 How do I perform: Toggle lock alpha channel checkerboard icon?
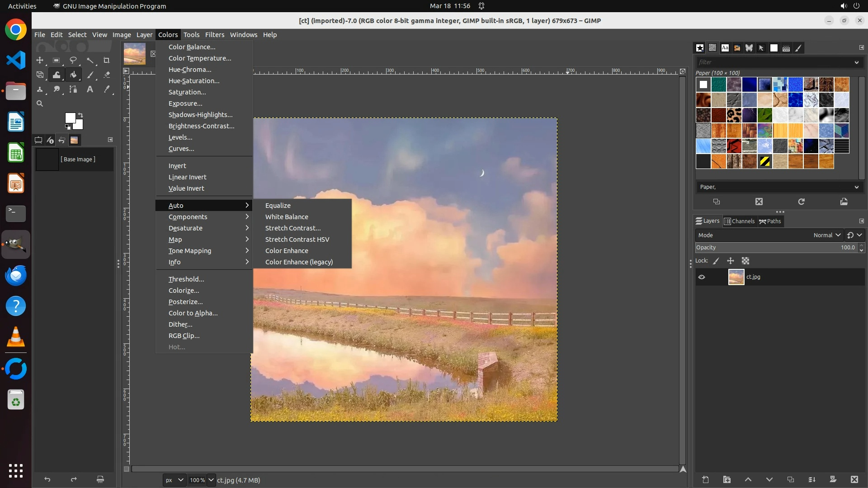(x=745, y=261)
